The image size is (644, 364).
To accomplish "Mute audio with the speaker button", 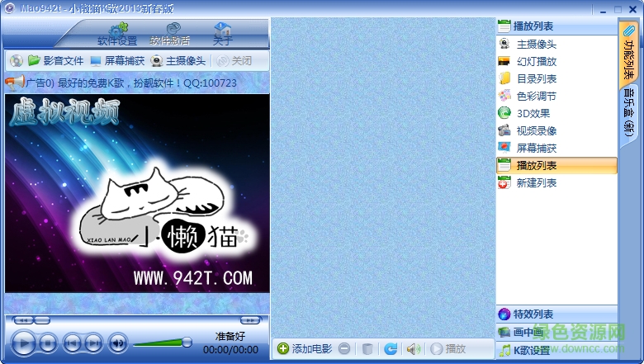I will tap(118, 343).
